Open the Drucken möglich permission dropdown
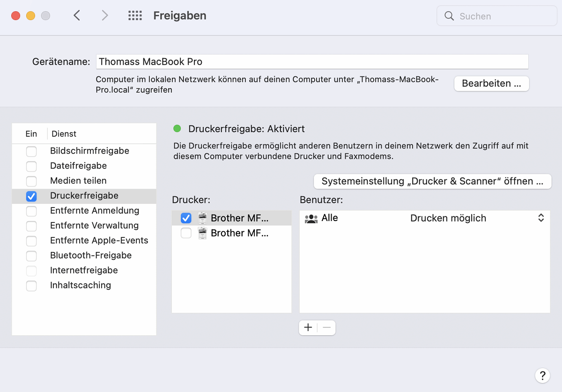 click(x=541, y=218)
